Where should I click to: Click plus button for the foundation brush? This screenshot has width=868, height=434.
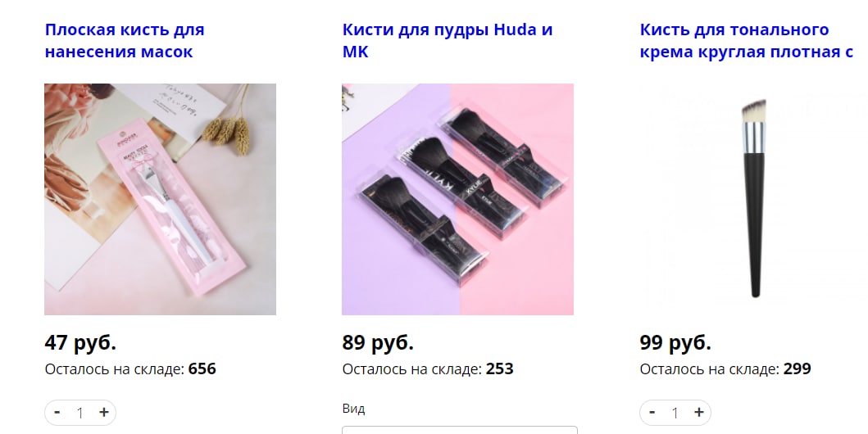click(698, 413)
